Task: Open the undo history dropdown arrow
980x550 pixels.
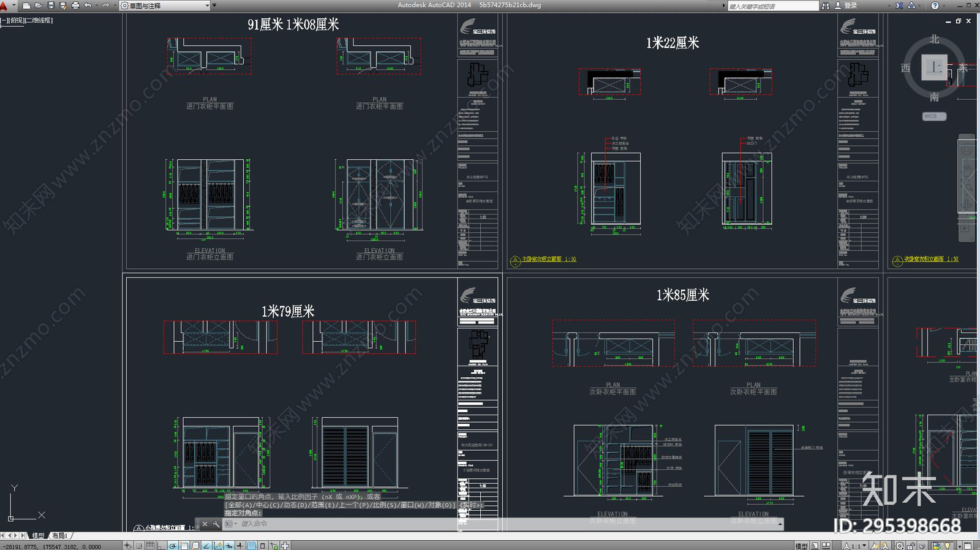Action: [x=96, y=6]
